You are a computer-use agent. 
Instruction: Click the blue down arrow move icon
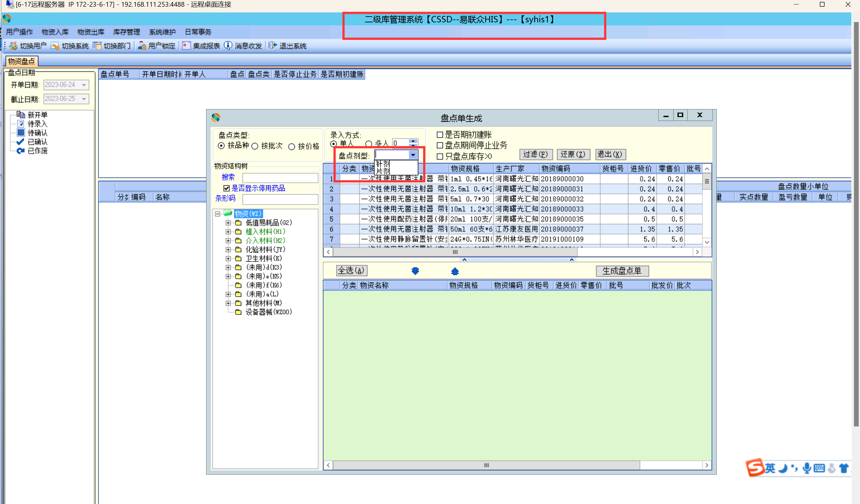[415, 271]
